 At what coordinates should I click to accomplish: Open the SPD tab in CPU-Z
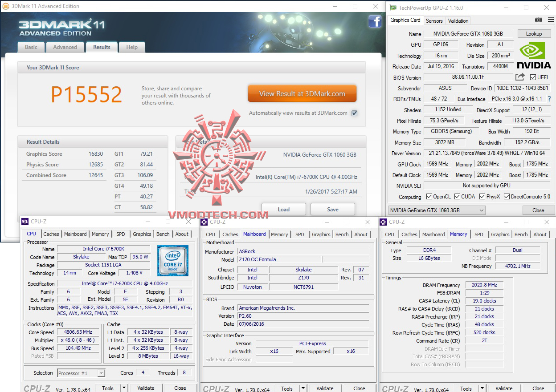tap(120, 234)
